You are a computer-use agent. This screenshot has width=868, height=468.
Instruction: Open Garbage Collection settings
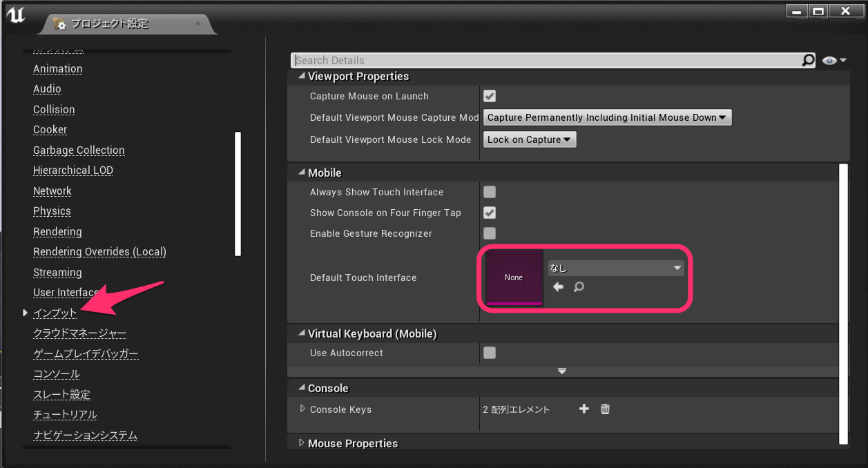click(79, 150)
